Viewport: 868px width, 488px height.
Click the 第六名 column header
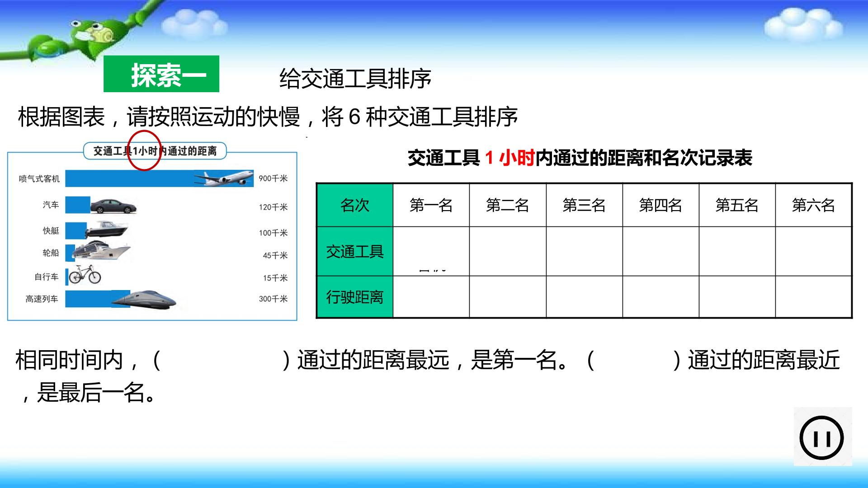tap(813, 205)
